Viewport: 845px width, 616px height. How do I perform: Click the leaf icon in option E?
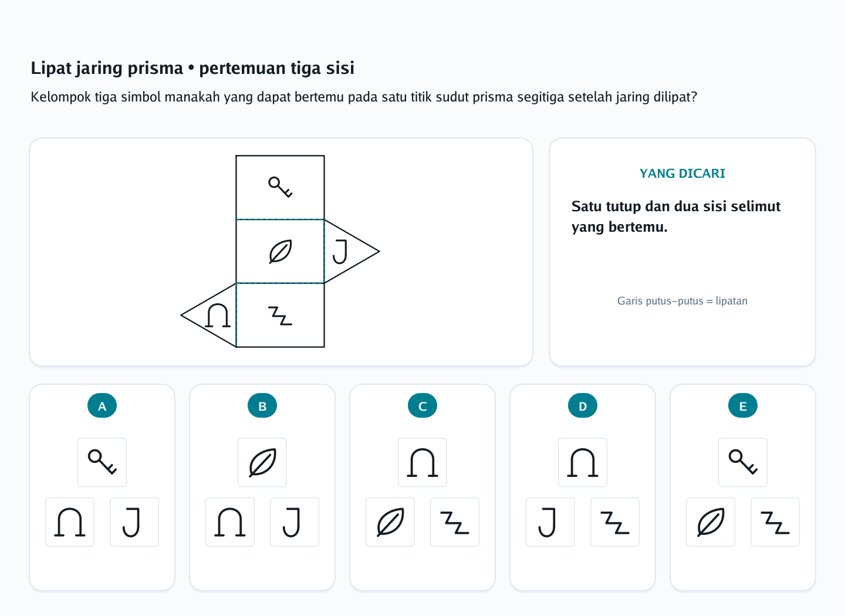(711, 522)
